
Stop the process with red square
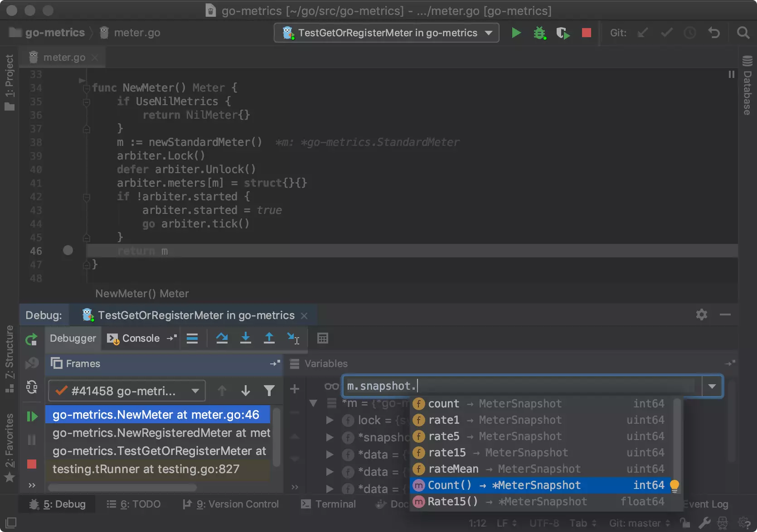tap(586, 33)
